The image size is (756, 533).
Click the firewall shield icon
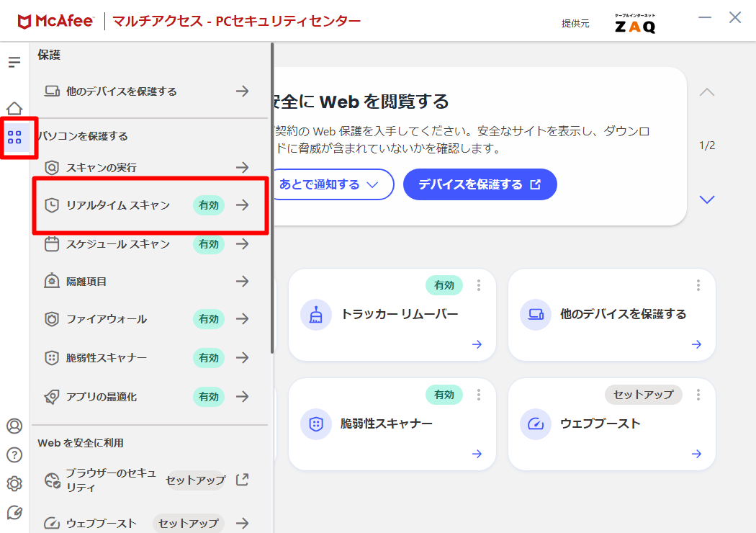point(52,319)
